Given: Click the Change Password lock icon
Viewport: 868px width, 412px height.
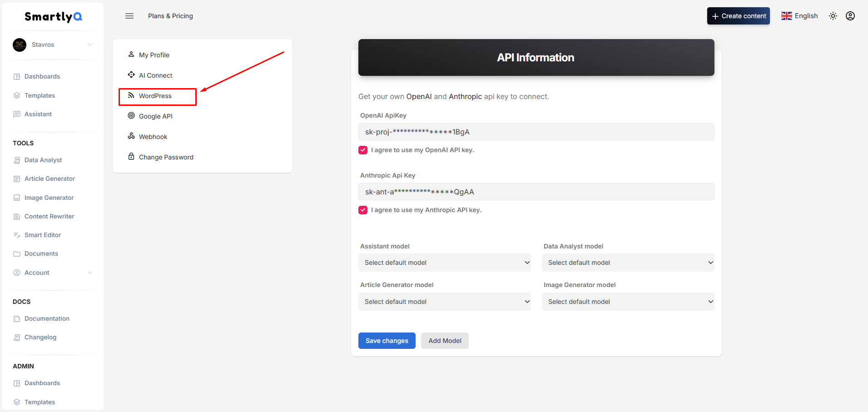Looking at the screenshot, I should [131, 157].
